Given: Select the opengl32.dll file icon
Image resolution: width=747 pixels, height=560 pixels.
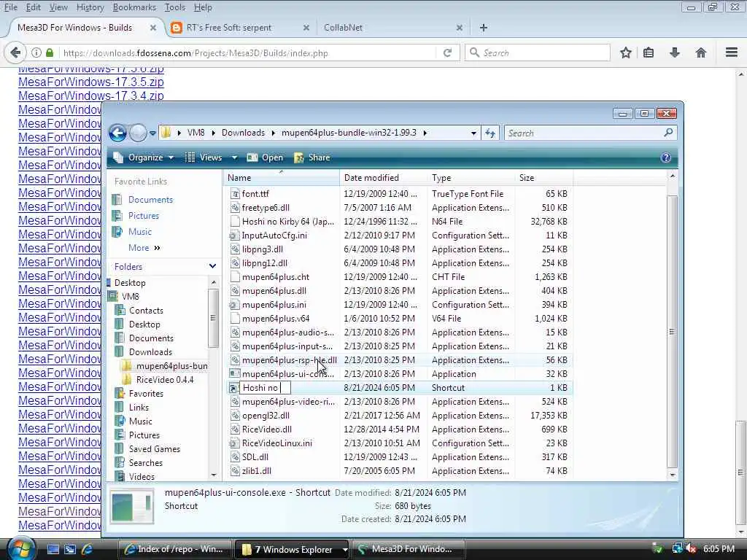Looking at the screenshot, I should (235, 416).
